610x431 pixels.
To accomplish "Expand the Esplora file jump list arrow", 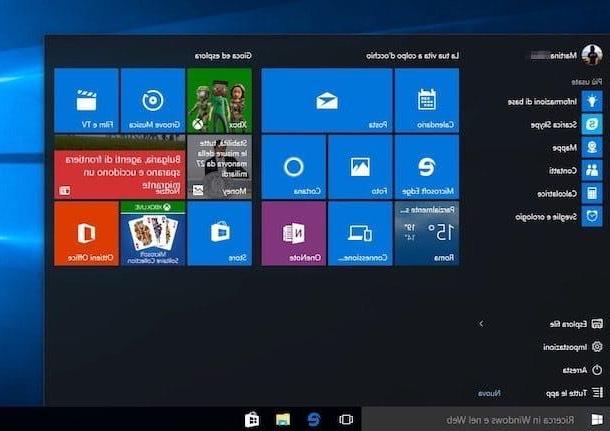I will [x=481, y=324].
